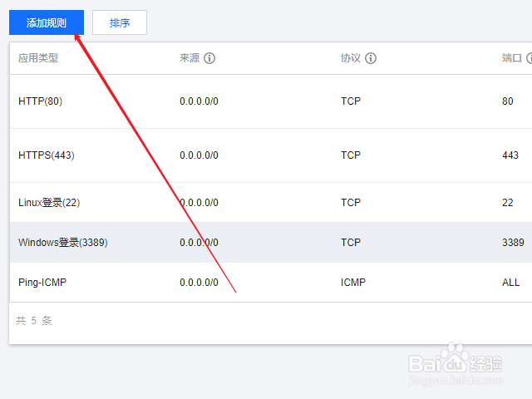Click ICMP protocol in Ping-ICMP row
The image size is (532, 399).
pos(353,283)
